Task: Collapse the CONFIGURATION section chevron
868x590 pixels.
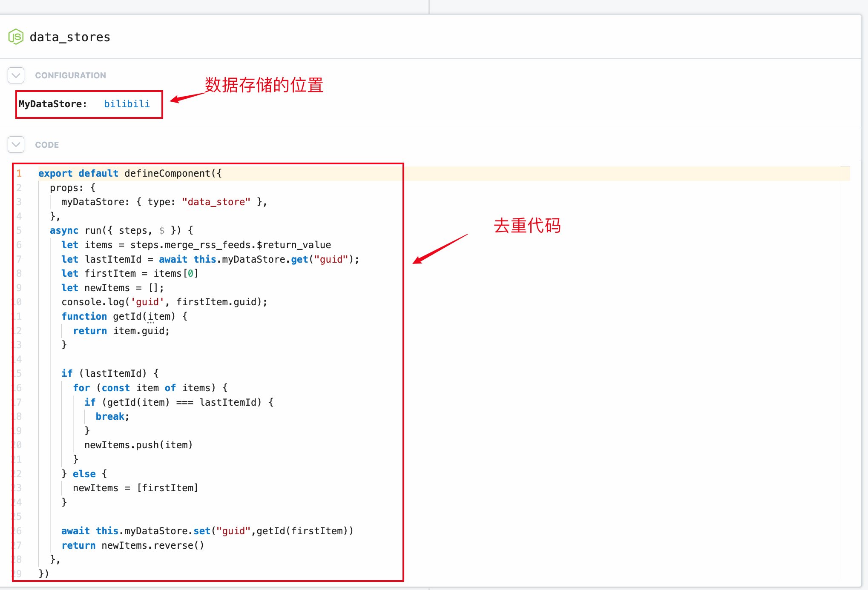Action: [x=16, y=75]
